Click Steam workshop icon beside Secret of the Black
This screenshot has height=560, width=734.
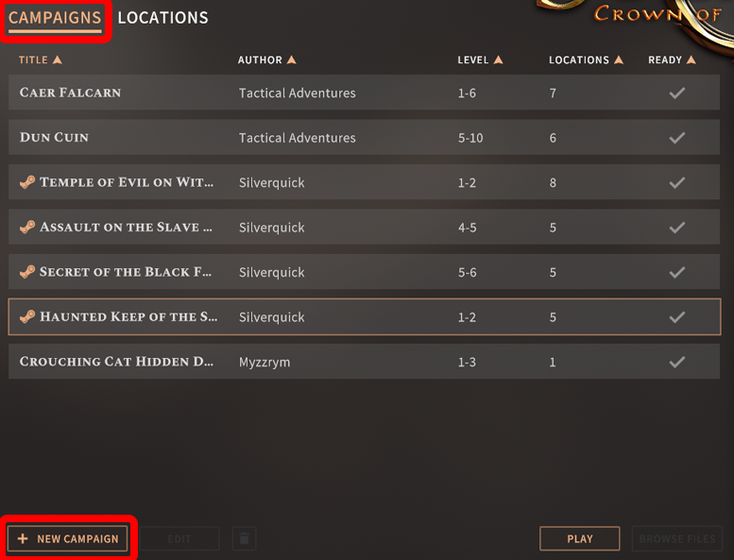[27, 271]
